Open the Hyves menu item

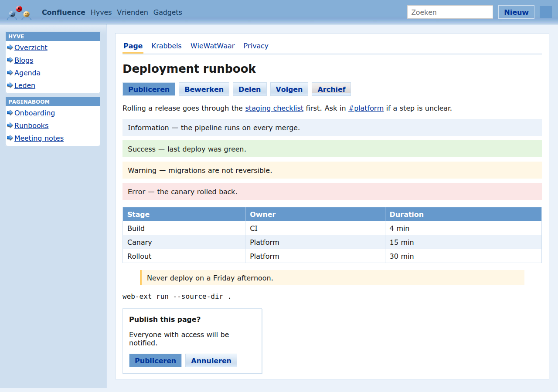101,12
